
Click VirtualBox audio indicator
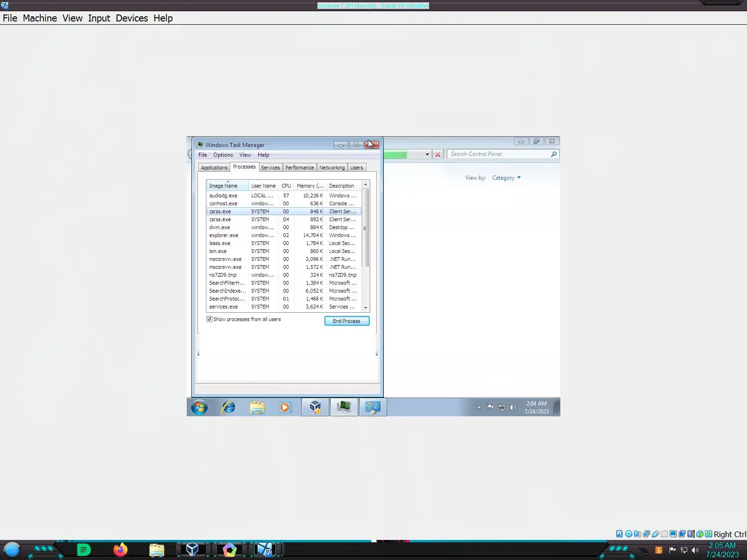point(637,534)
